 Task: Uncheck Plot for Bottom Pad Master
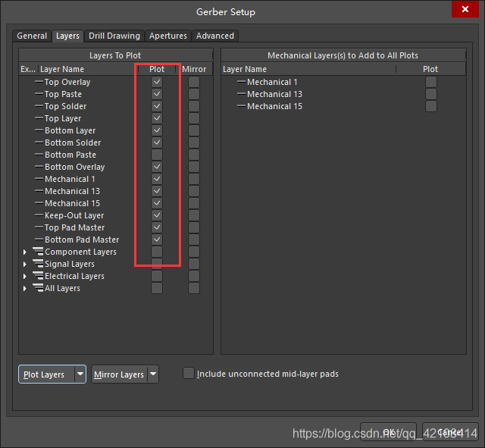(157, 240)
